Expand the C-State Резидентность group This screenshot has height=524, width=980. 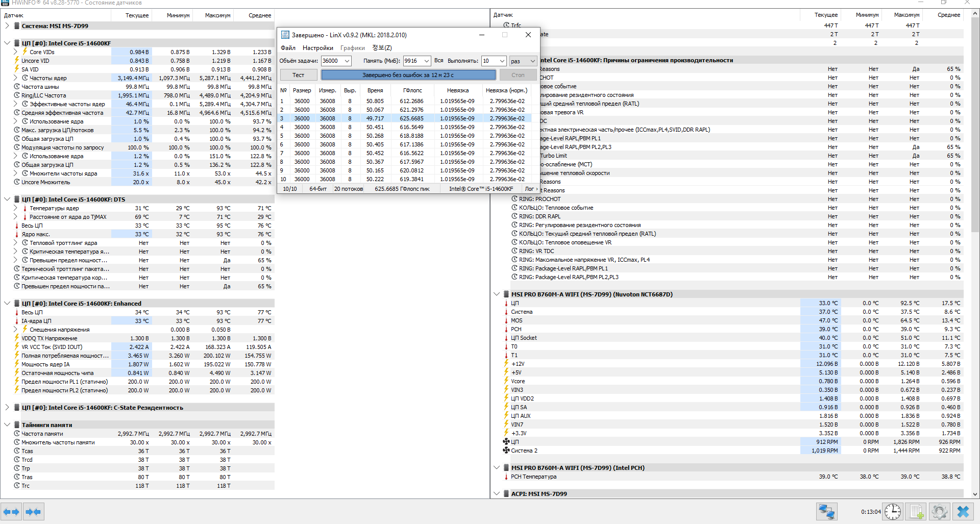click(7, 408)
